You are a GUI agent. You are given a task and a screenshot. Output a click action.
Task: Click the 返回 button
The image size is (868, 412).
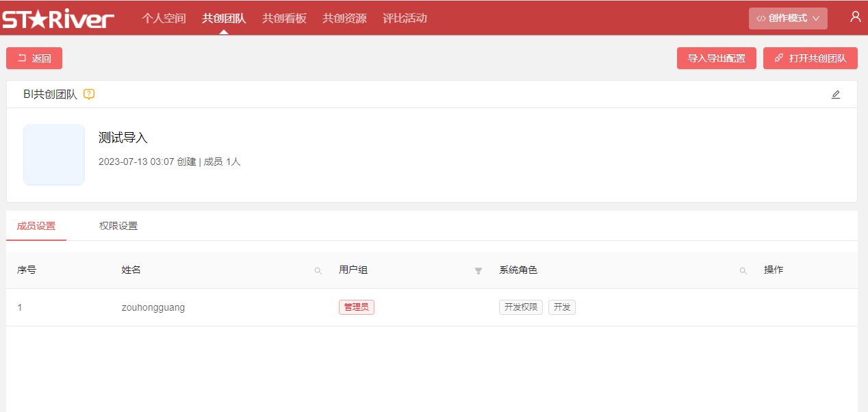coord(34,58)
